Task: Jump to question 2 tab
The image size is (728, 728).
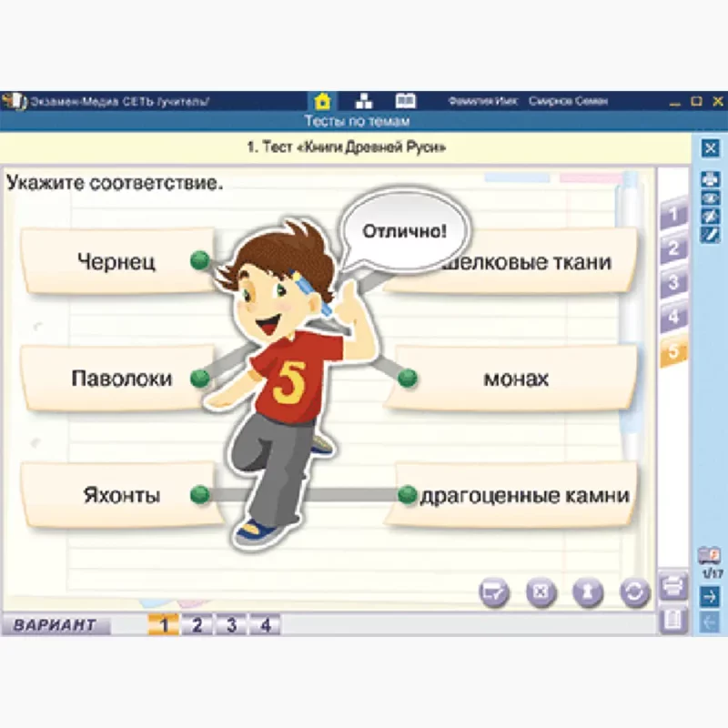Action: [x=673, y=248]
